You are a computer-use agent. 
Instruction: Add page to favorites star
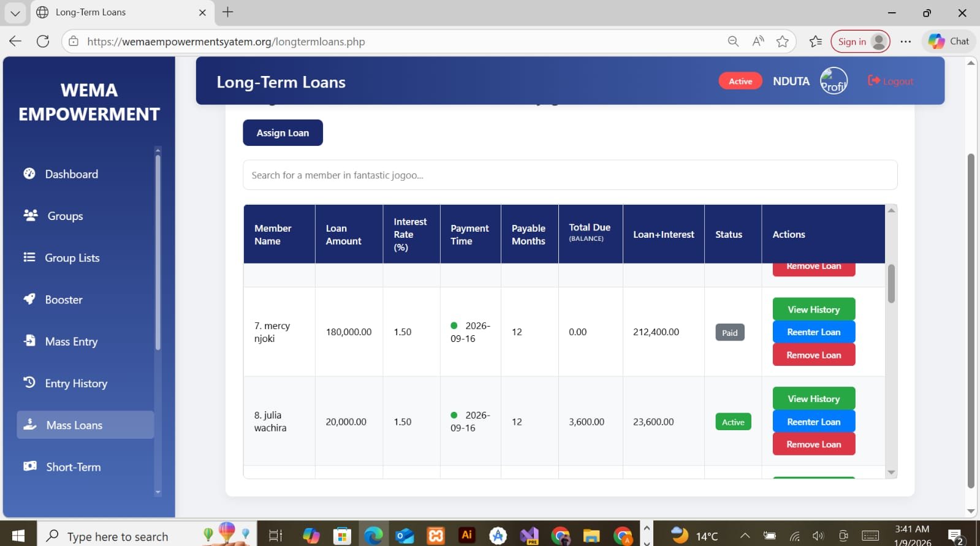coord(783,41)
